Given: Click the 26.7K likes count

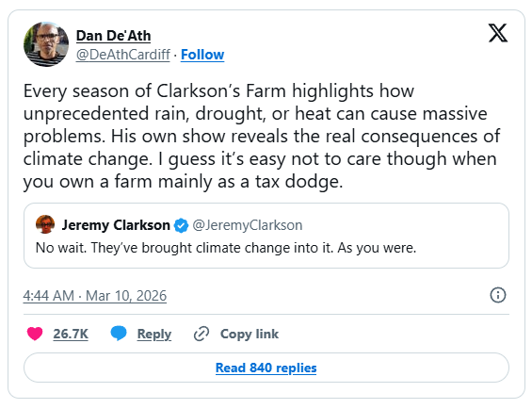Looking at the screenshot, I should (71, 334).
